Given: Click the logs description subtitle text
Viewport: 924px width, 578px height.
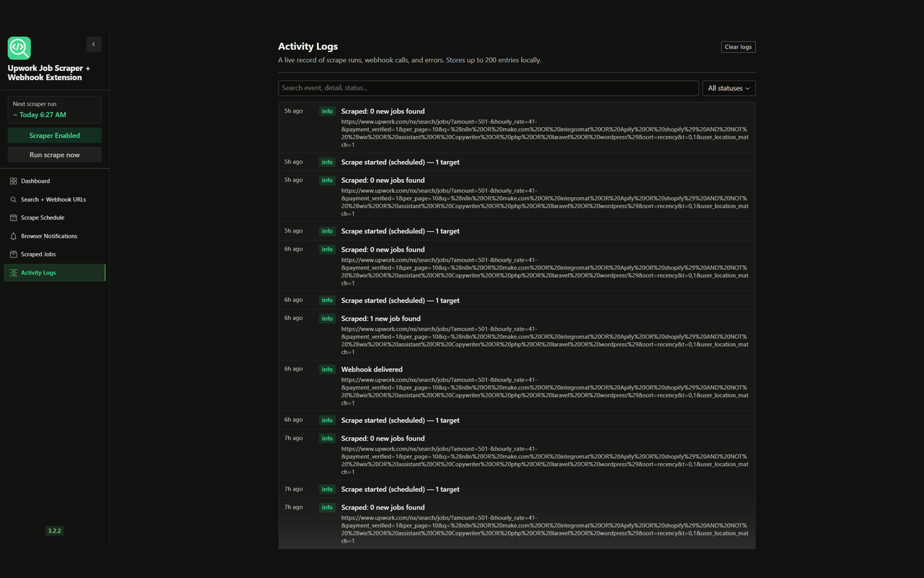Looking at the screenshot, I should (x=410, y=60).
